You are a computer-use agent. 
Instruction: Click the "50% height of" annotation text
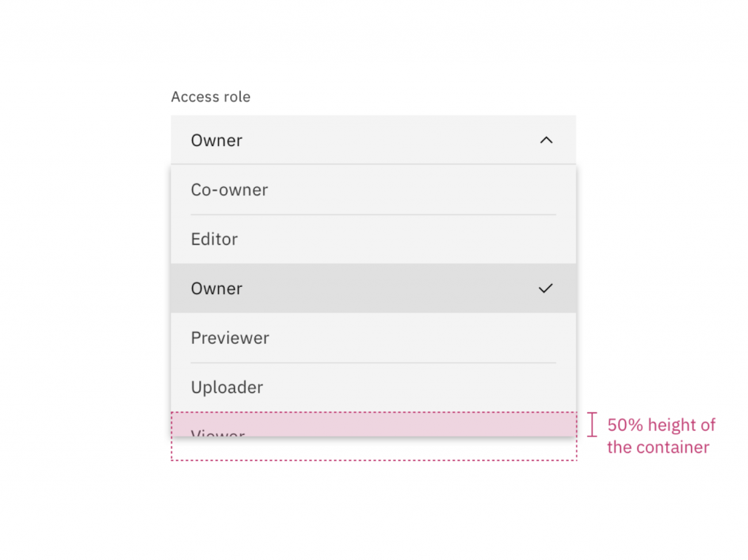[x=661, y=425]
